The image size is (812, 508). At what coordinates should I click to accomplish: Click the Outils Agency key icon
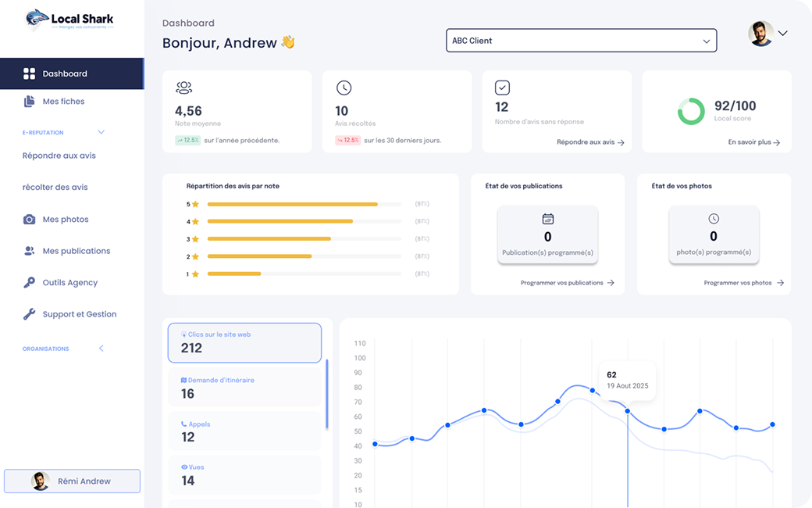pos(29,283)
